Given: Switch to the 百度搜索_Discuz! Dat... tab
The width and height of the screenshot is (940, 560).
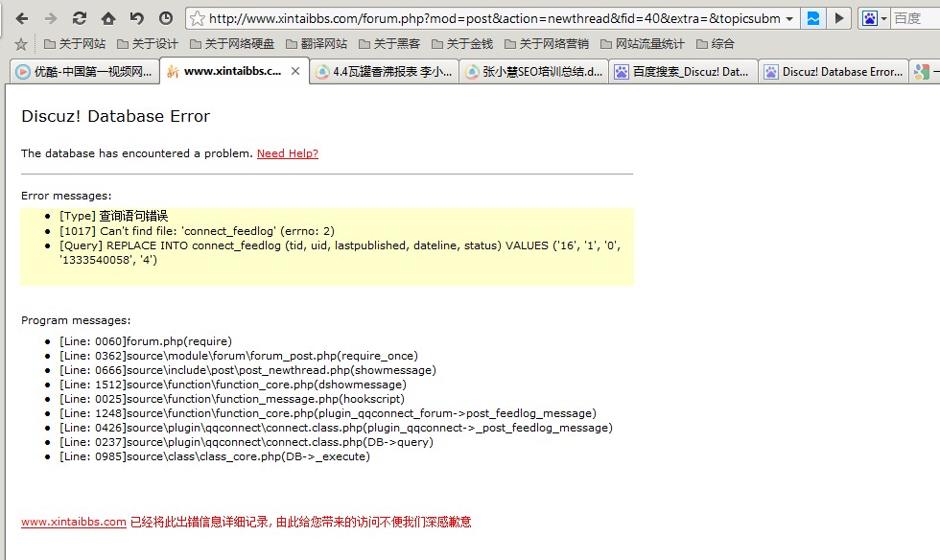Looking at the screenshot, I should pyautogui.click(x=683, y=71).
